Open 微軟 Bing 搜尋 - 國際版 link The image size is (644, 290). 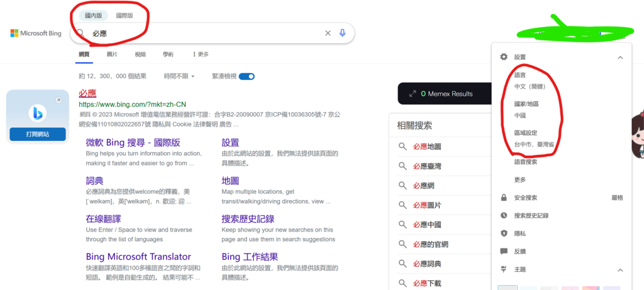pyautogui.click(x=133, y=143)
